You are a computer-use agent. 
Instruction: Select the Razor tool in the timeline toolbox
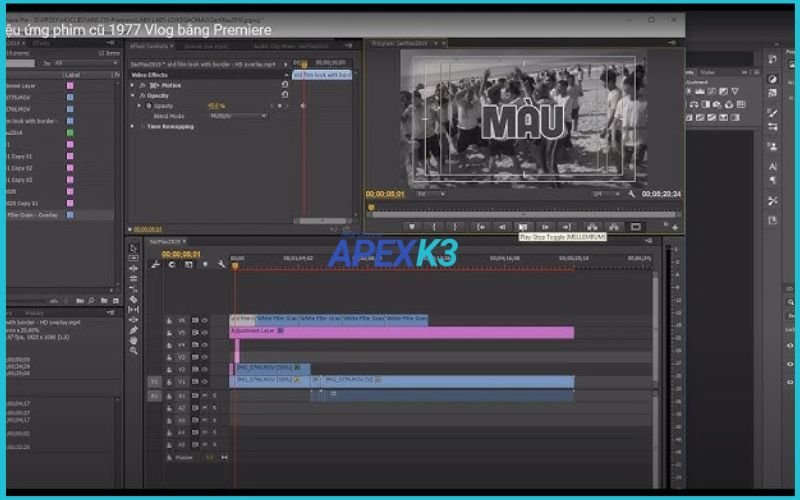click(134, 298)
